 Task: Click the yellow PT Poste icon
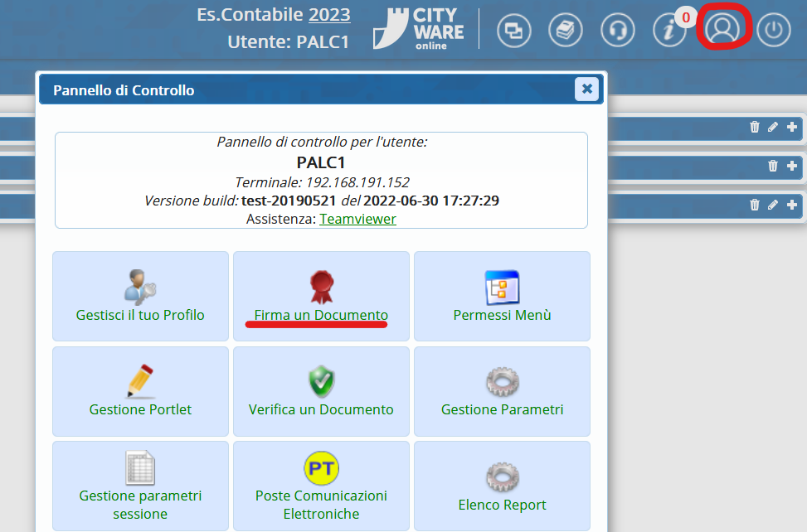(321, 468)
